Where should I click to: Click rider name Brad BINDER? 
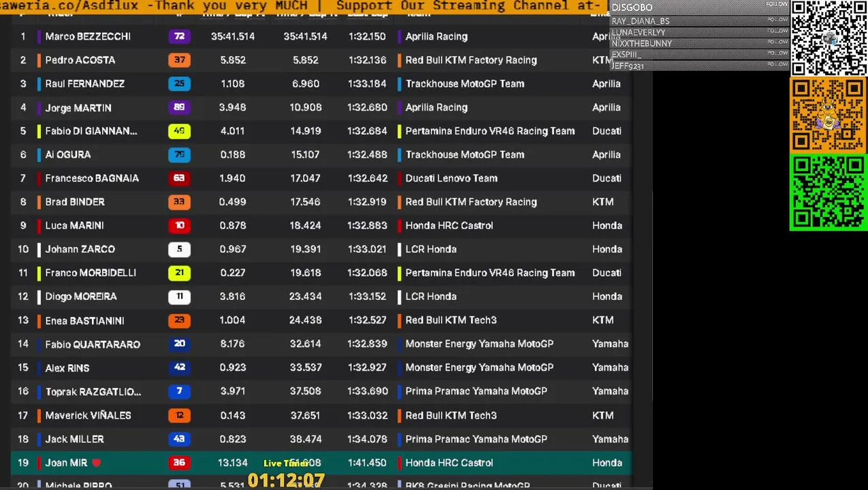tap(75, 202)
